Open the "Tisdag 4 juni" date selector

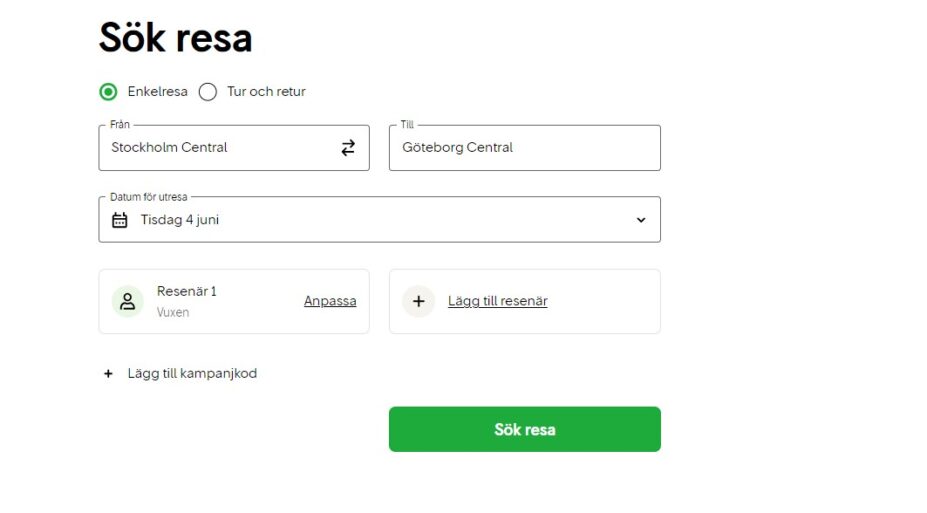click(180, 220)
